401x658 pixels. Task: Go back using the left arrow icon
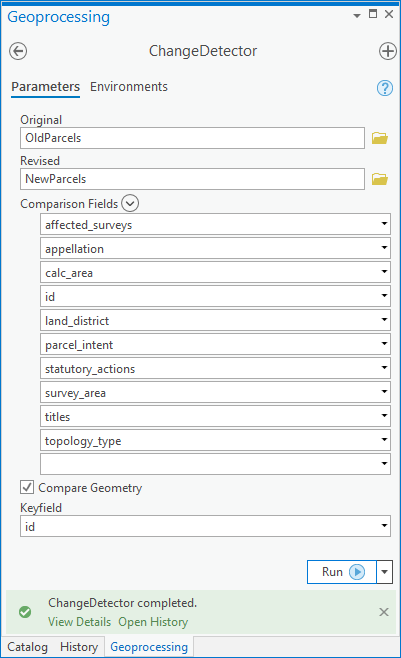pyautogui.click(x=18, y=51)
